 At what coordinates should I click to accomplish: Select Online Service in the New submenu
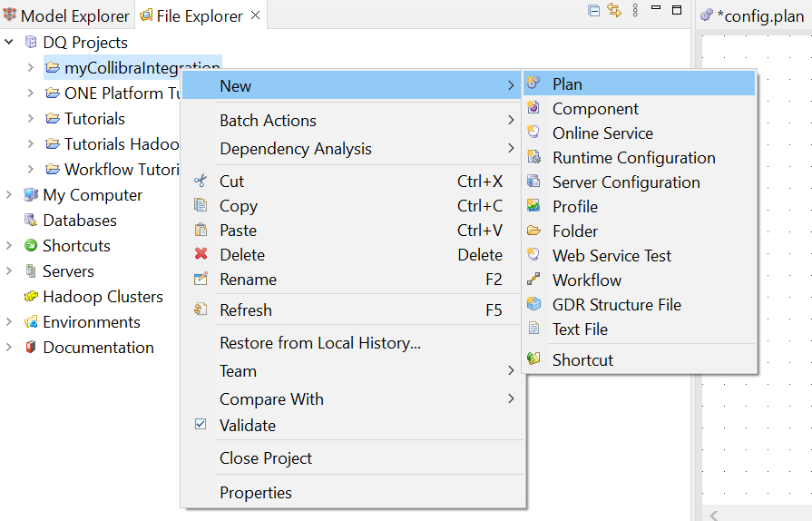tap(602, 133)
